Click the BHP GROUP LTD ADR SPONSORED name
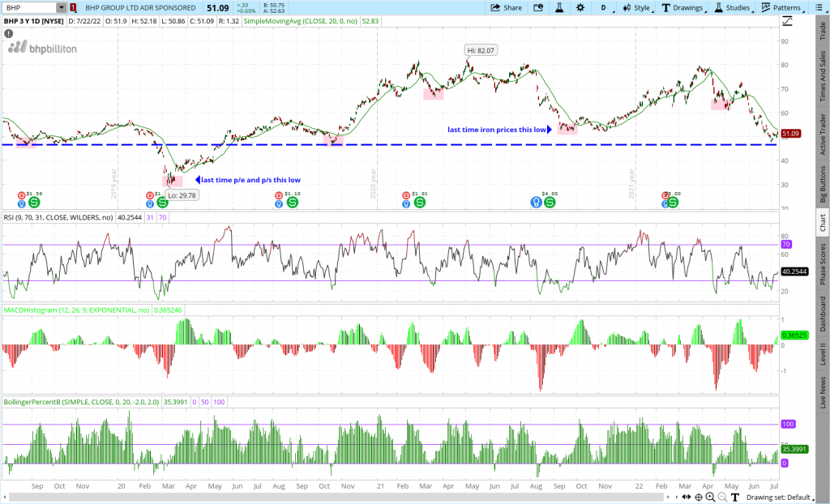This screenshot has width=830, height=504. [x=140, y=8]
